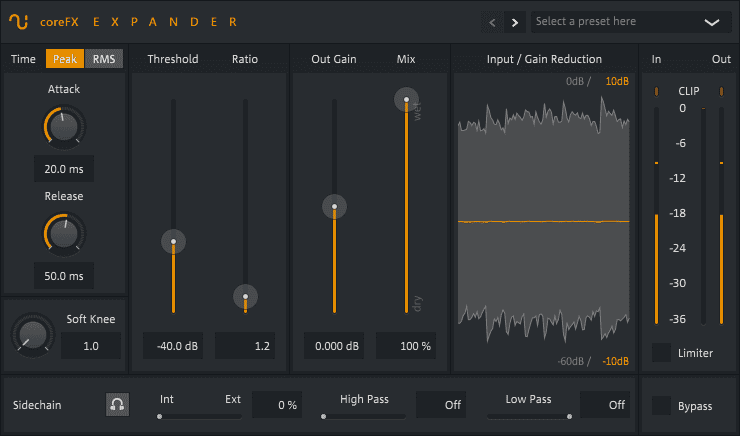Select Peak detection mode

[x=65, y=59]
